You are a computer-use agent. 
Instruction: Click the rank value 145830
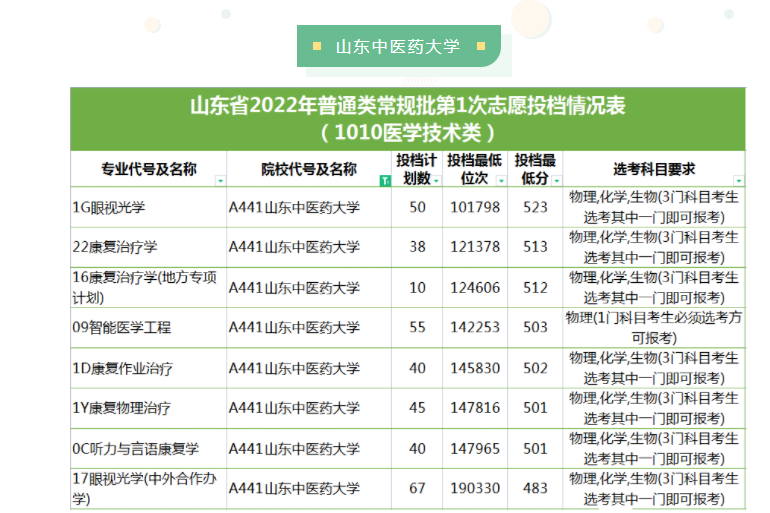pos(475,368)
